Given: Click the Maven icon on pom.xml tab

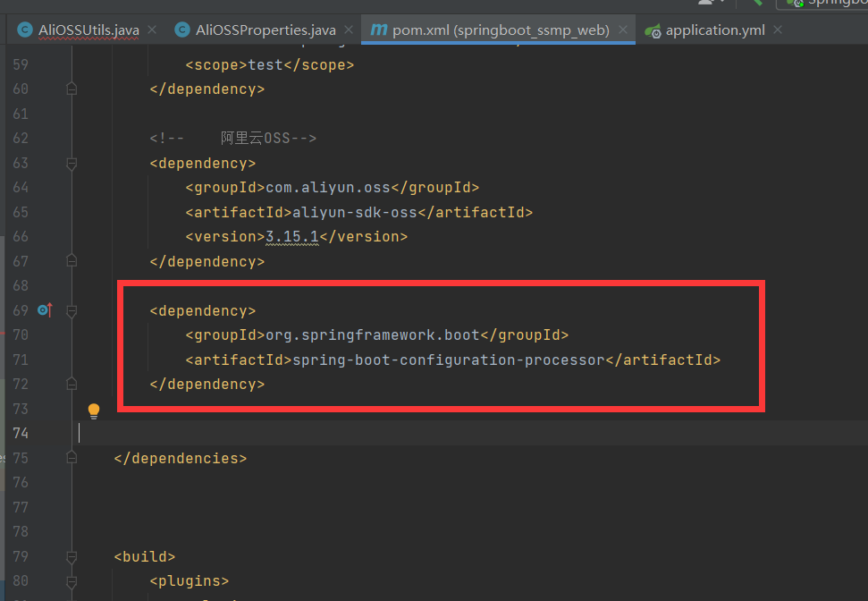Looking at the screenshot, I should tap(379, 30).
